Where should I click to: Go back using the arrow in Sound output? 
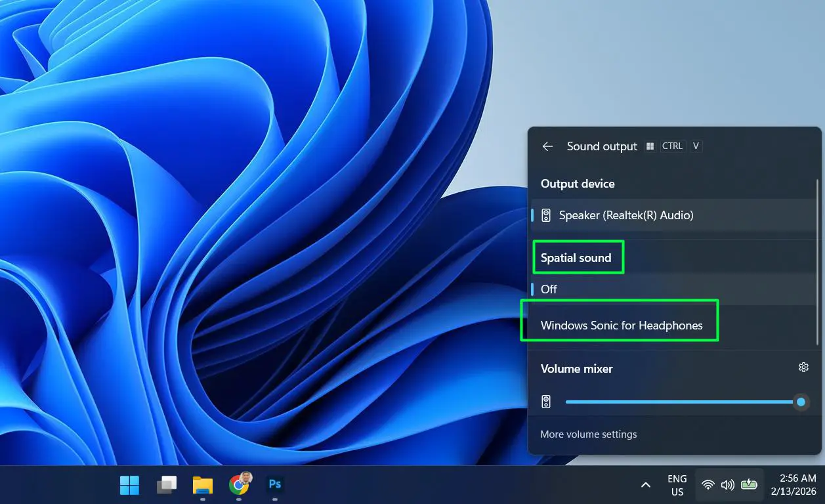(x=547, y=146)
